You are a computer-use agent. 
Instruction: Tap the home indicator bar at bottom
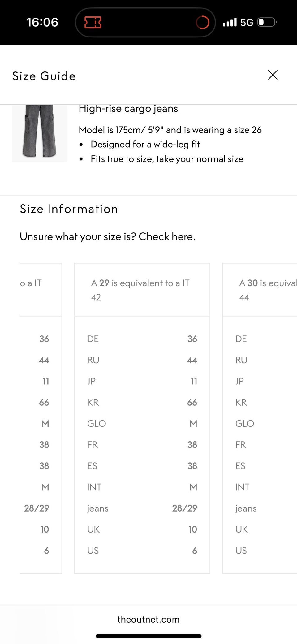click(x=148, y=636)
